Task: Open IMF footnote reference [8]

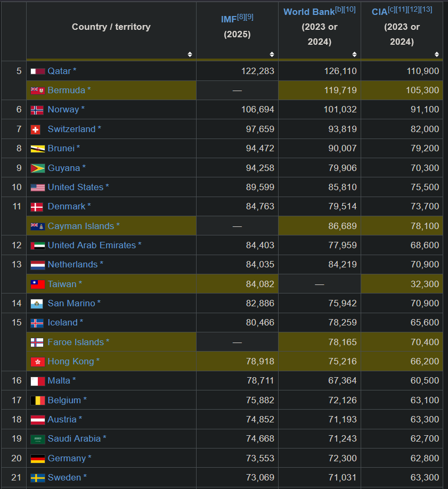Action: 241,17
